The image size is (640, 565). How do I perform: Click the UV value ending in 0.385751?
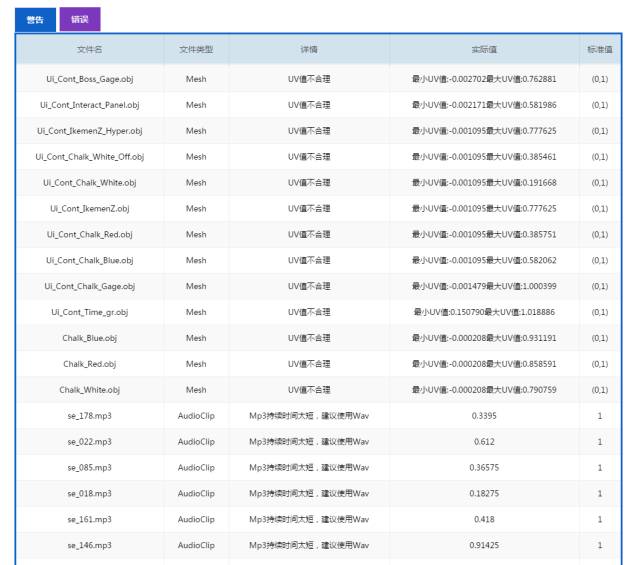484,234
